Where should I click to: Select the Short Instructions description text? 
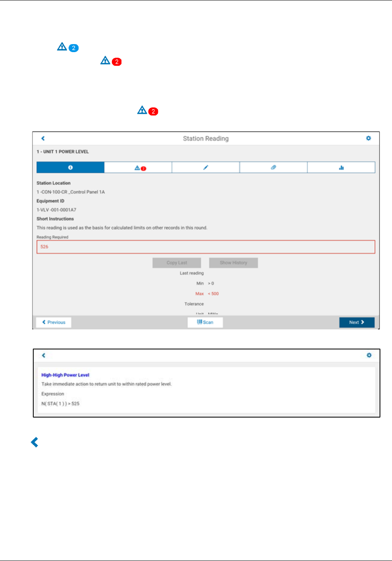point(122,228)
